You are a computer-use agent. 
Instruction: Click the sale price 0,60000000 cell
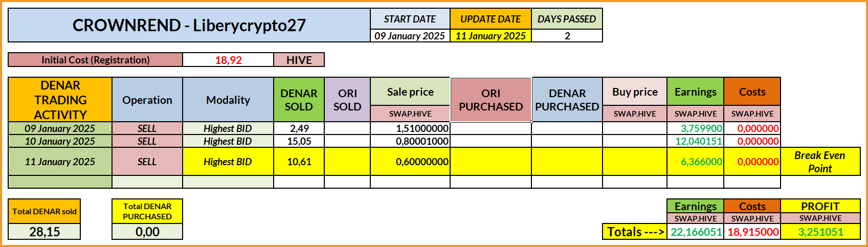[x=410, y=162]
